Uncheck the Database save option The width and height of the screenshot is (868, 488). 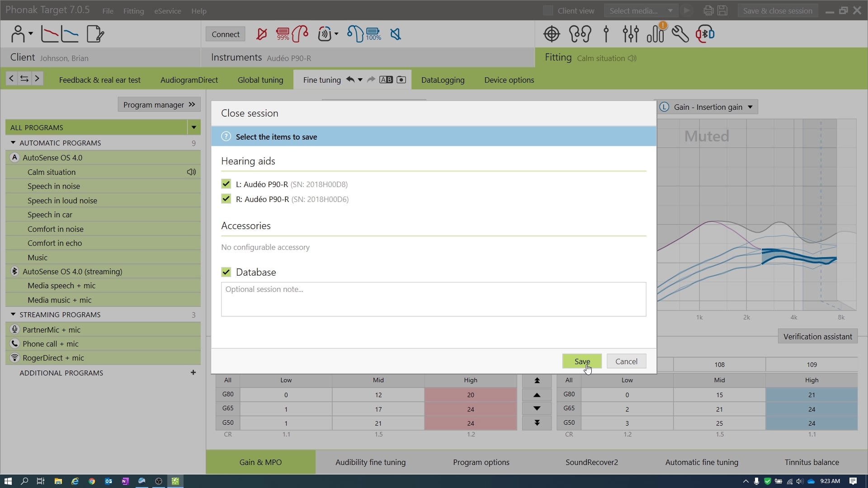226,272
